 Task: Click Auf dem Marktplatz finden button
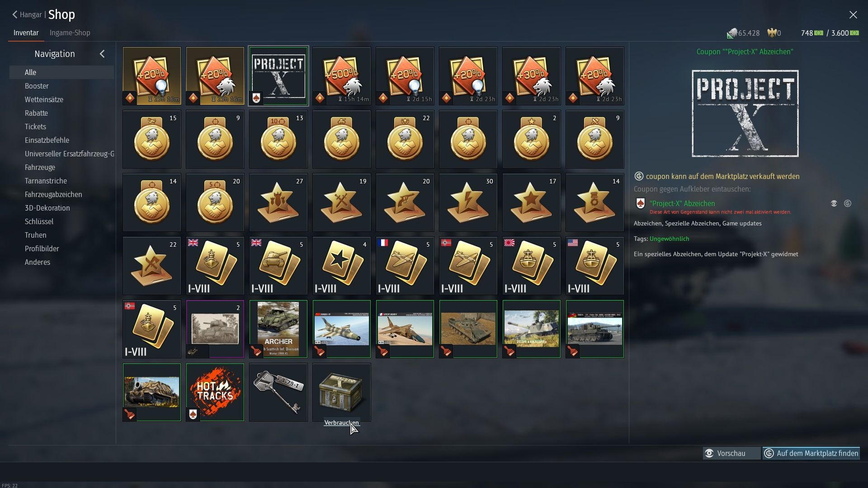[811, 453]
